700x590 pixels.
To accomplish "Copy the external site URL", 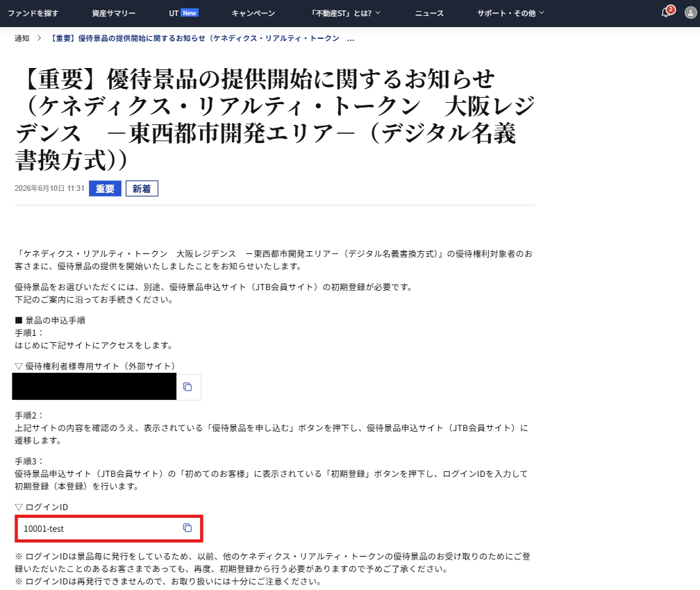I will point(187,387).
